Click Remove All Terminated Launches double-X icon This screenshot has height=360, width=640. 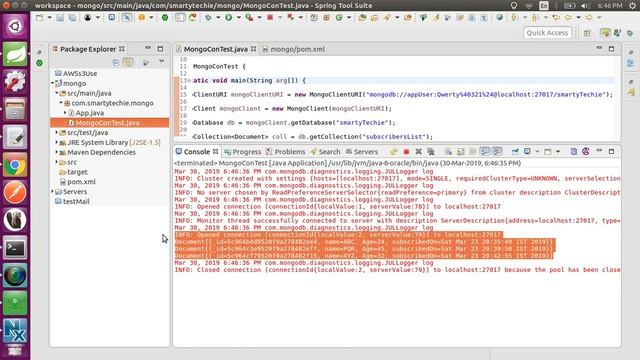pyautogui.click(x=431, y=152)
